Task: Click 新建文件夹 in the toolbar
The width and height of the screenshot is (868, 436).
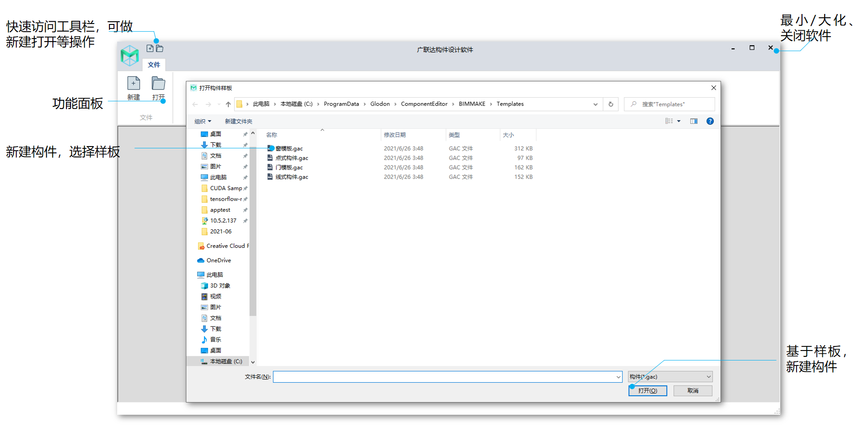Action: coord(238,121)
